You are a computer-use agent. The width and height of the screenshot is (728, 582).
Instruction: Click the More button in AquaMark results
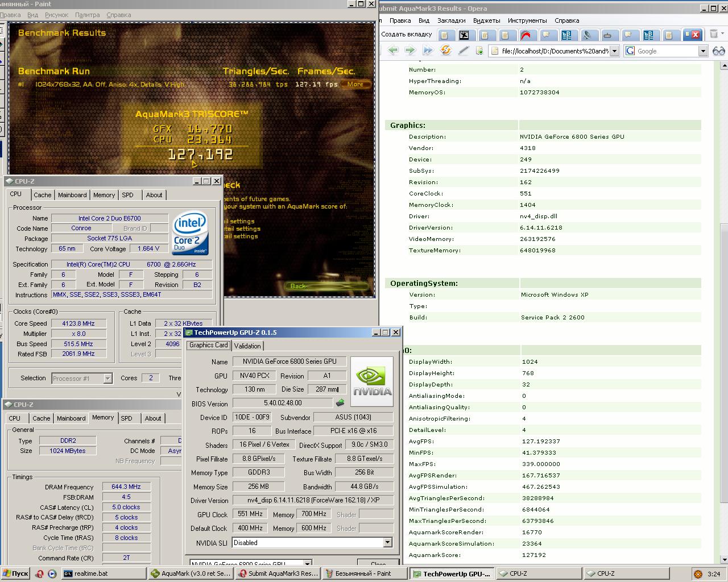[x=355, y=84]
